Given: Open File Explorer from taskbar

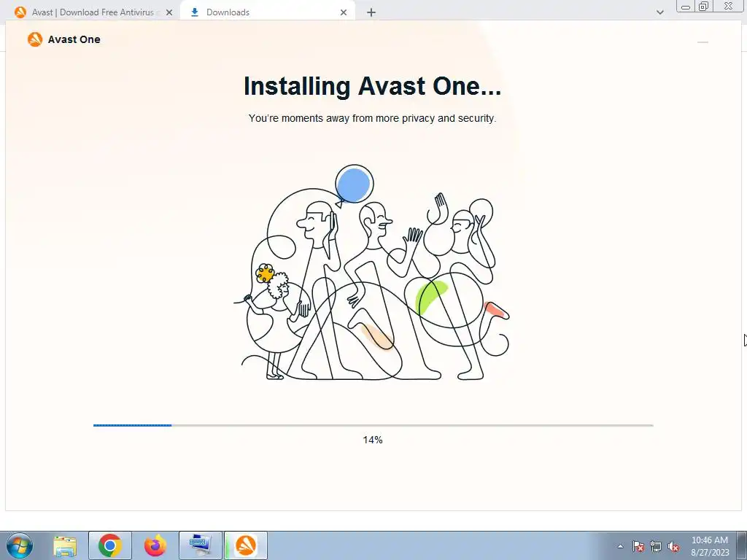Looking at the screenshot, I should click(x=65, y=545).
